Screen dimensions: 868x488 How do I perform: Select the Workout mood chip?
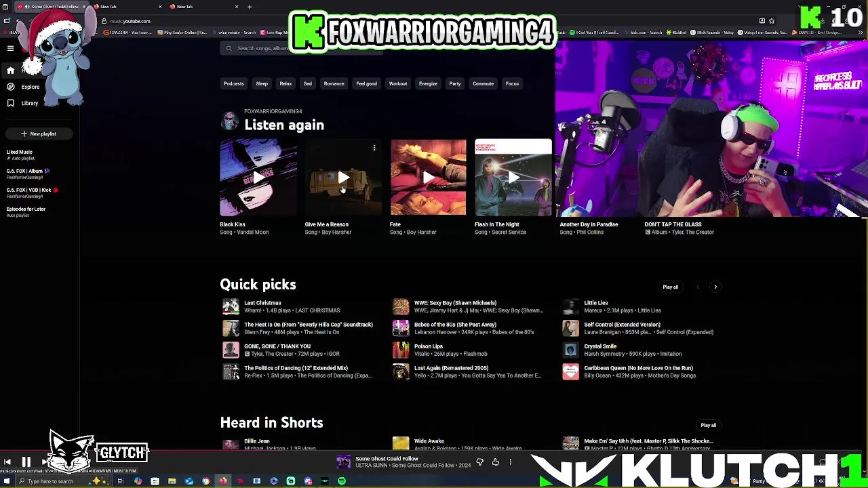coord(398,84)
